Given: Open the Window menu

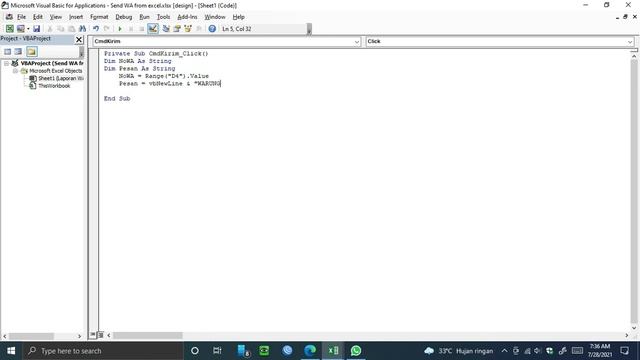Looking at the screenshot, I should [x=215, y=17].
